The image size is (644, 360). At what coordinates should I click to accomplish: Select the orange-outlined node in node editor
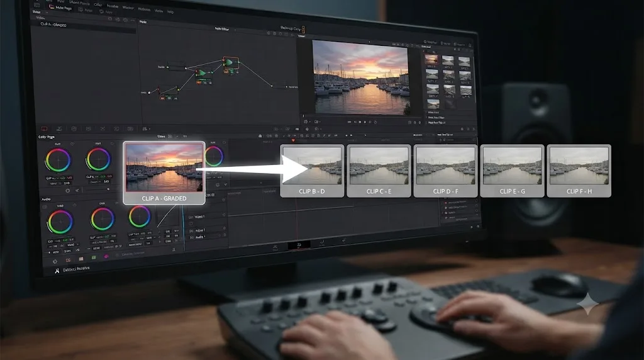click(230, 62)
